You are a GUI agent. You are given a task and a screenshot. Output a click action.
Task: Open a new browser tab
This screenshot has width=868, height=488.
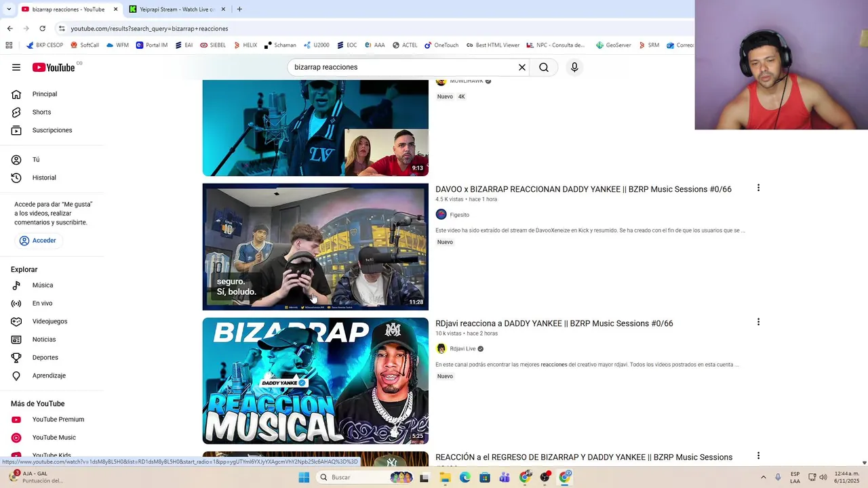[x=239, y=9]
